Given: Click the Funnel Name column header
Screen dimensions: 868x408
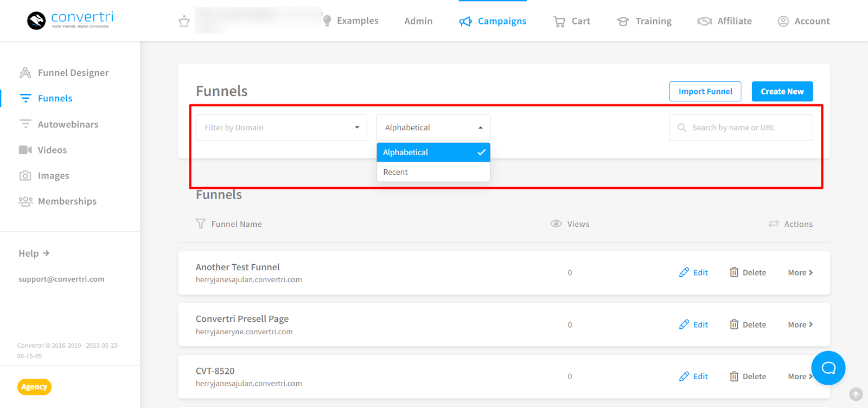Looking at the screenshot, I should coord(237,224).
